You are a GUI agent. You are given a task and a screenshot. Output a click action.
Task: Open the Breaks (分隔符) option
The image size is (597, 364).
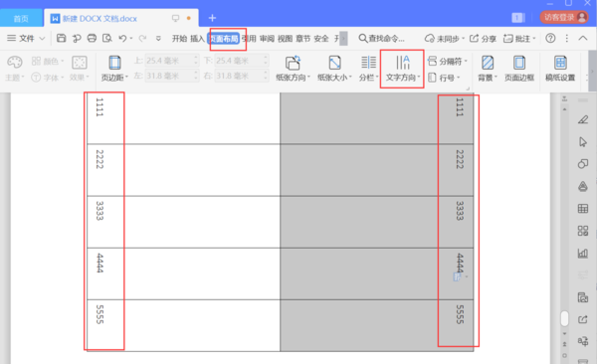pyautogui.click(x=447, y=61)
